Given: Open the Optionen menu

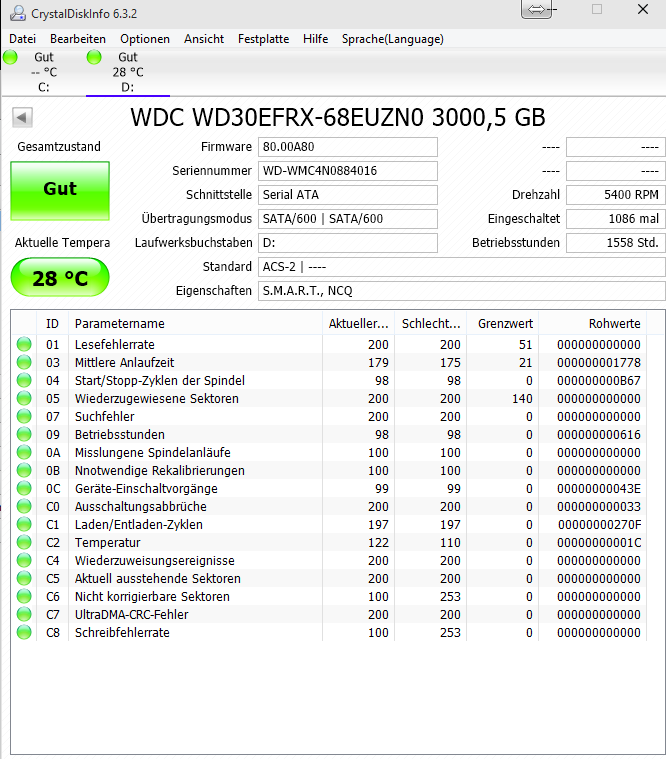Looking at the screenshot, I should pos(145,39).
